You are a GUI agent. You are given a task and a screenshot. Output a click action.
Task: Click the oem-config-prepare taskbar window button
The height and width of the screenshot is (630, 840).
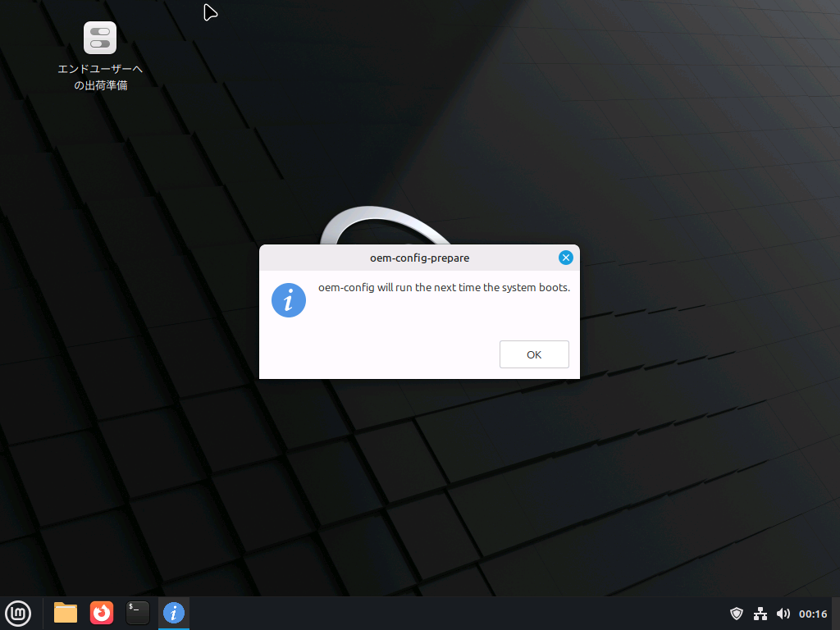(174, 613)
